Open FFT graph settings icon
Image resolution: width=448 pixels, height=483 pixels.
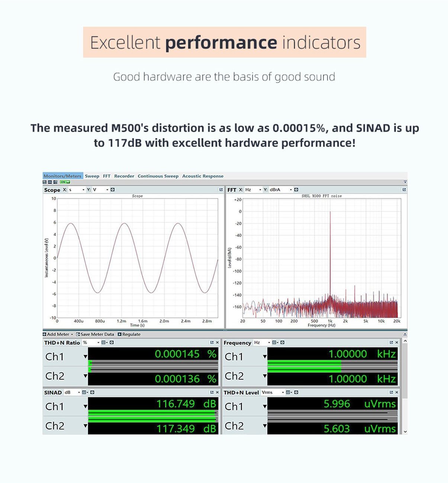tap(296, 190)
